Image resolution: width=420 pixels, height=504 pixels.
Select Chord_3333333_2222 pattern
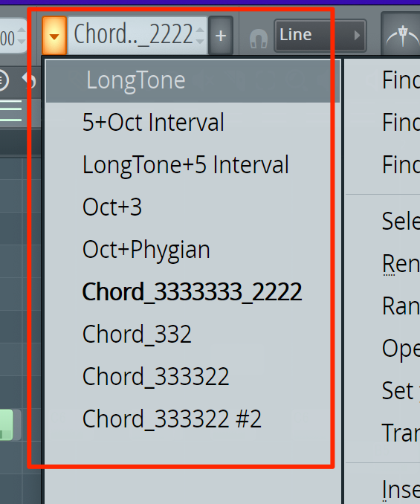[193, 292]
